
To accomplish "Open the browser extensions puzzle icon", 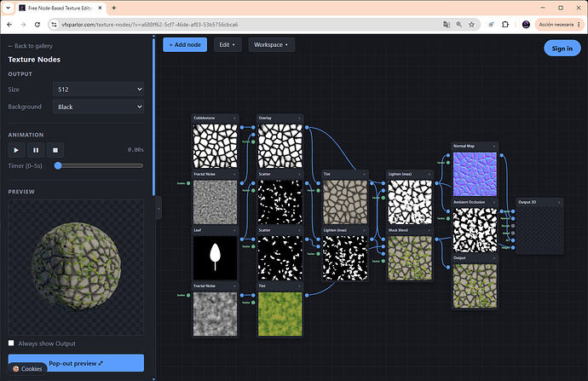I will [505, 25].
